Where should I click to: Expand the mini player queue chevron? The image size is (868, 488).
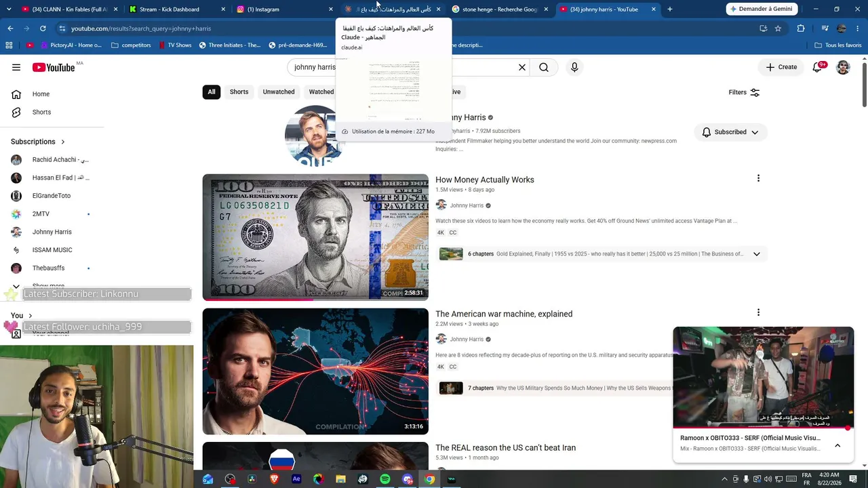coord(837,445)
